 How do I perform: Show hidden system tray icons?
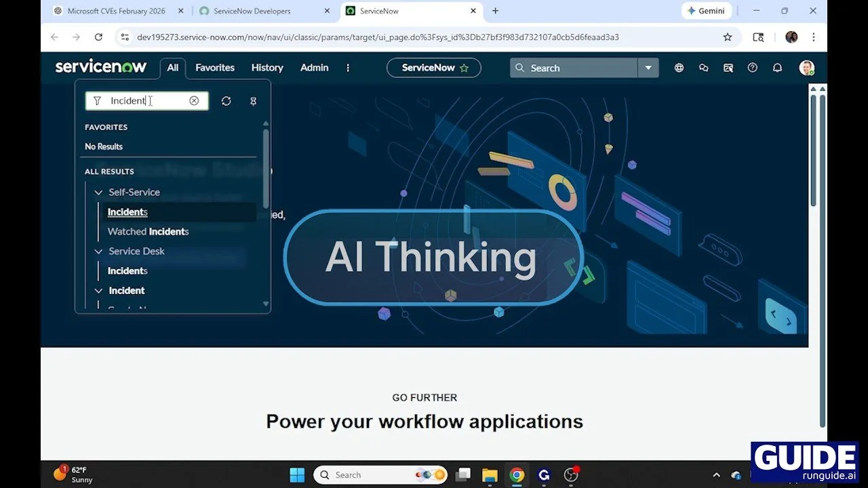(716, 475)
